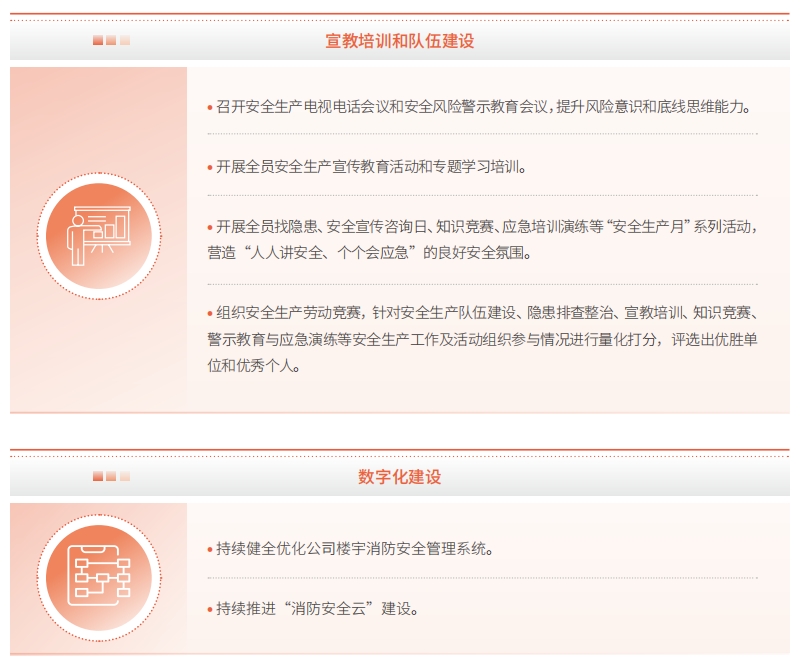Click the line 开展全员安全生产宣传教育活动和专题学习培训
Screen dimensions: 800x665
pos(370,167)
